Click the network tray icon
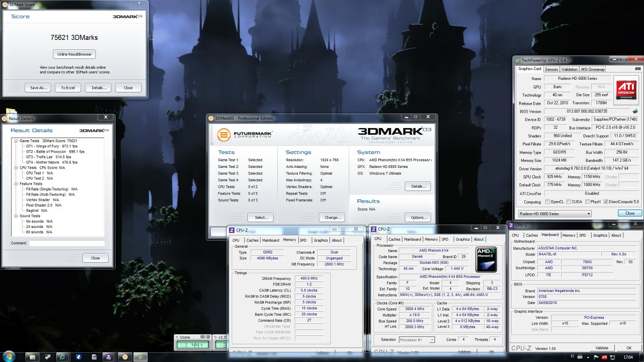 [613, 357]
